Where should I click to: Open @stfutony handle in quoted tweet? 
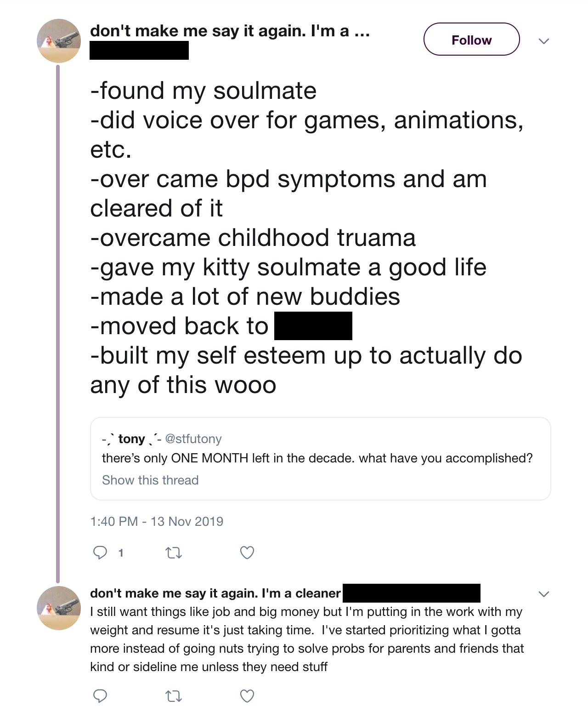(x=193, y=439)
